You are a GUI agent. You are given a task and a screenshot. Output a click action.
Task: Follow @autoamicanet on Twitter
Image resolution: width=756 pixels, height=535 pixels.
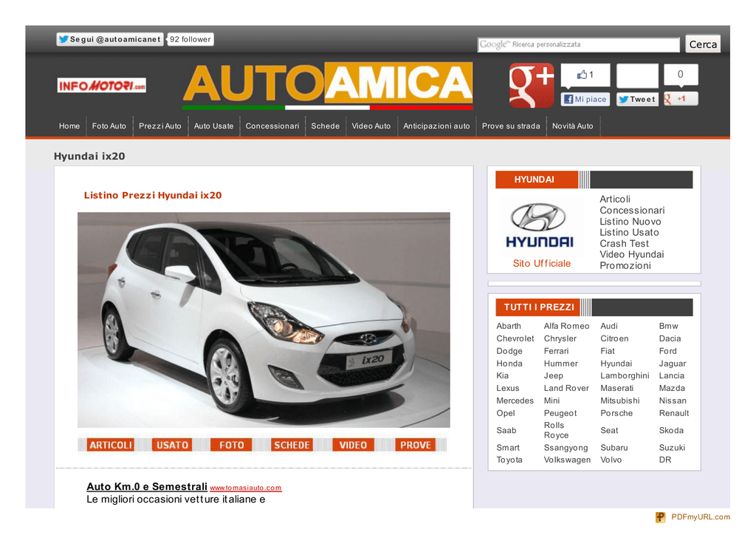pyautogui.click(x=110, y=39)
